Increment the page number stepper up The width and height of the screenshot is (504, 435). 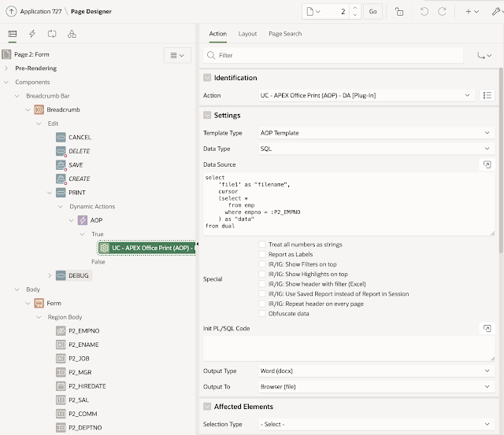tap(355, 8)
